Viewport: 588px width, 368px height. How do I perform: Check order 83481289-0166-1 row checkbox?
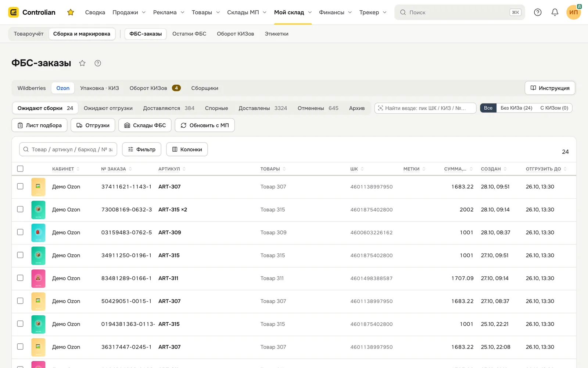coord(20,278)
